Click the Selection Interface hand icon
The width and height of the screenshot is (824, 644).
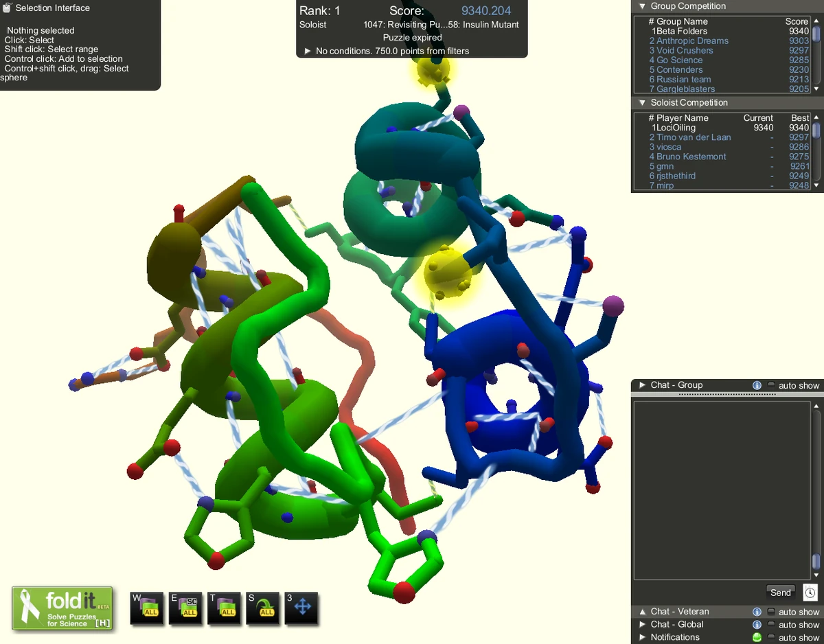[x=7, y=8]
